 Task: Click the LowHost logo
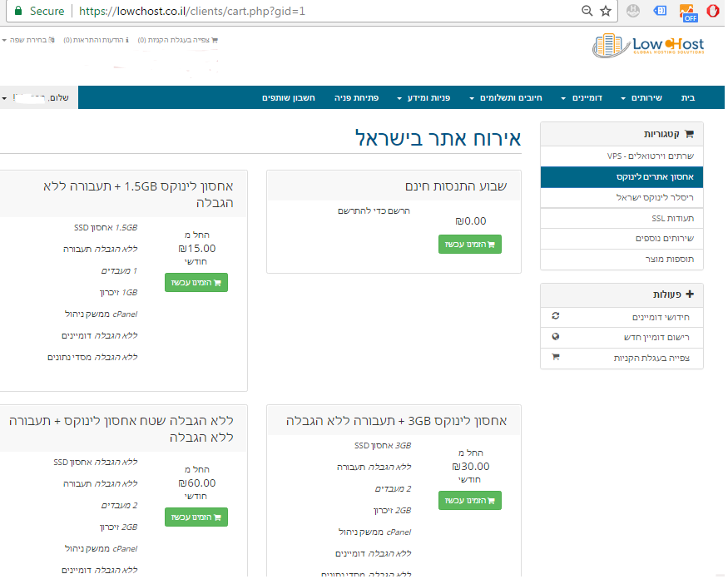[x=648, y=46]
